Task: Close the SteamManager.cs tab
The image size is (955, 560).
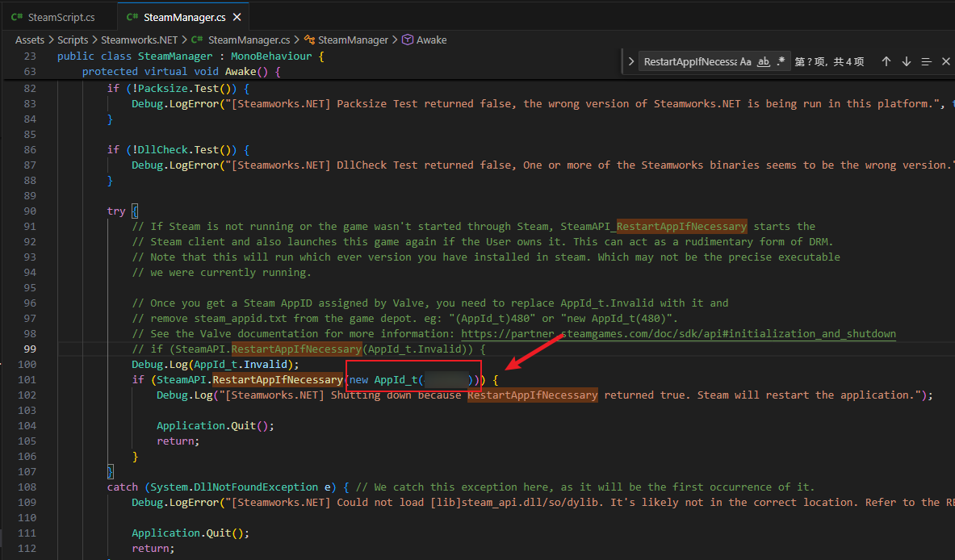Action: click(x=237, y=17)
